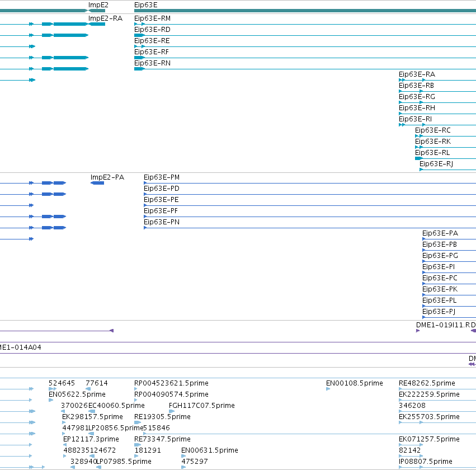The width and height of the screenshot is (476, 470).
Task: Select protein label Eip63E-PL
Action: [439, 301]
